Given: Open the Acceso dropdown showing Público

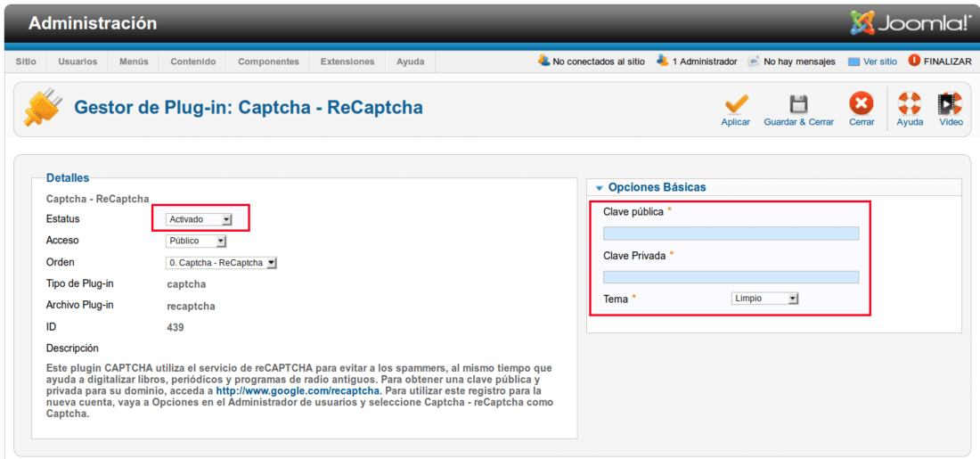Looking at the screenshot, I should pos(196,242).
